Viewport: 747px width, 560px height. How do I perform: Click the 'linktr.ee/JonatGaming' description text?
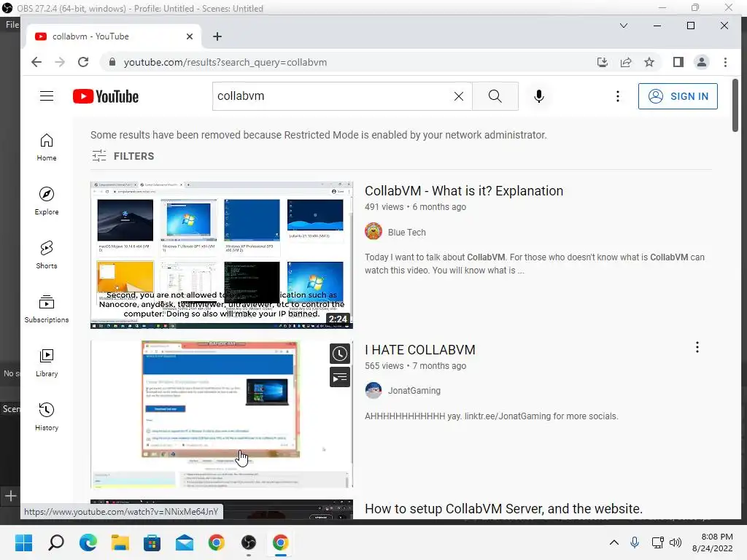click(x=508, y=416)
